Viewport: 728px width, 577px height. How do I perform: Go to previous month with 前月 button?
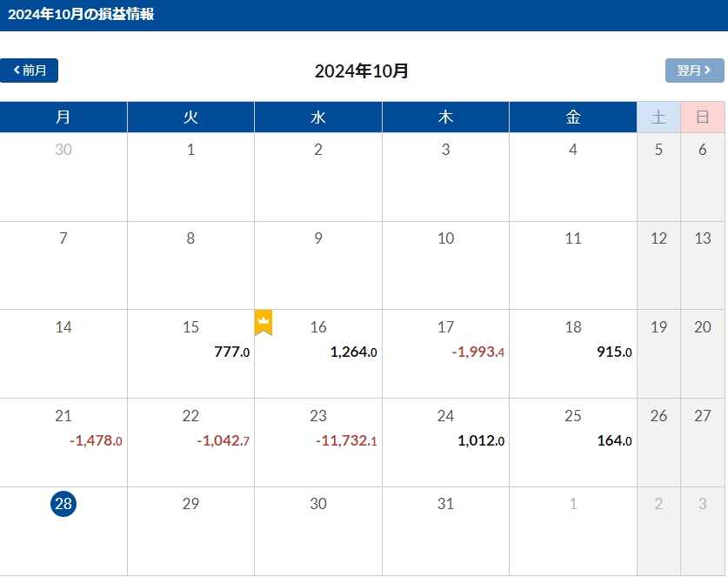click(30, 70)
